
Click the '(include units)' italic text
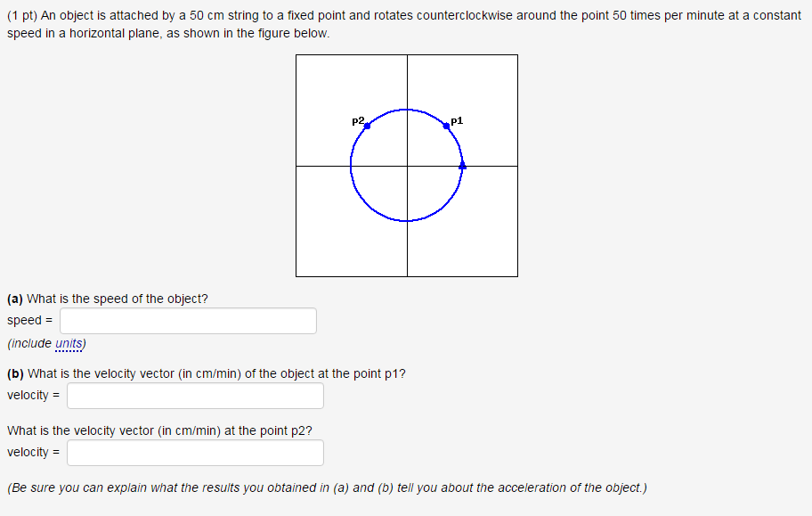click(46, 343)
